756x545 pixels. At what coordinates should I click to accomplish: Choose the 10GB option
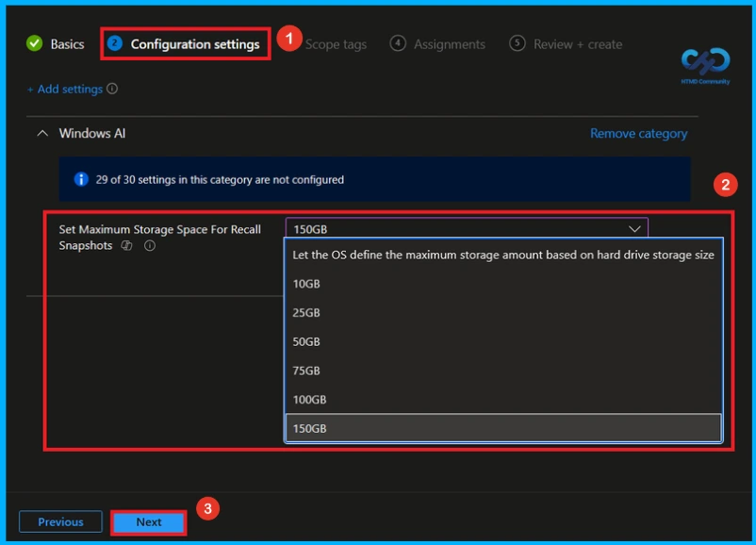pos(503,284)
